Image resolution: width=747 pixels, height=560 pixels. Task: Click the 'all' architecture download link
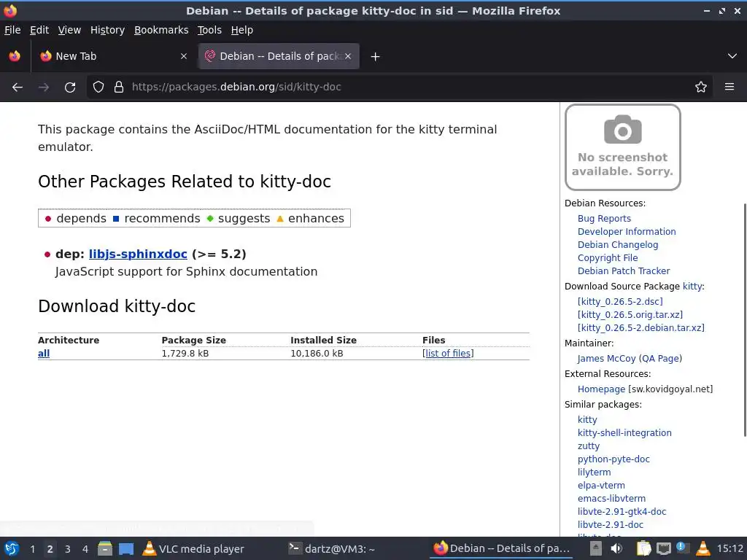click(44, 354)
